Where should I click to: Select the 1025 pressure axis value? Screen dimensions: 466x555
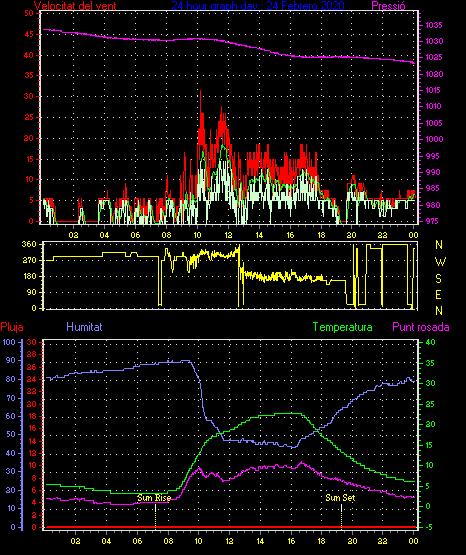tap(433, 57)
